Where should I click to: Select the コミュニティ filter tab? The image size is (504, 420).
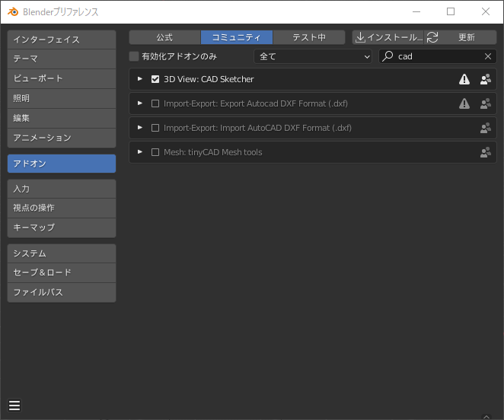[237, 37]
